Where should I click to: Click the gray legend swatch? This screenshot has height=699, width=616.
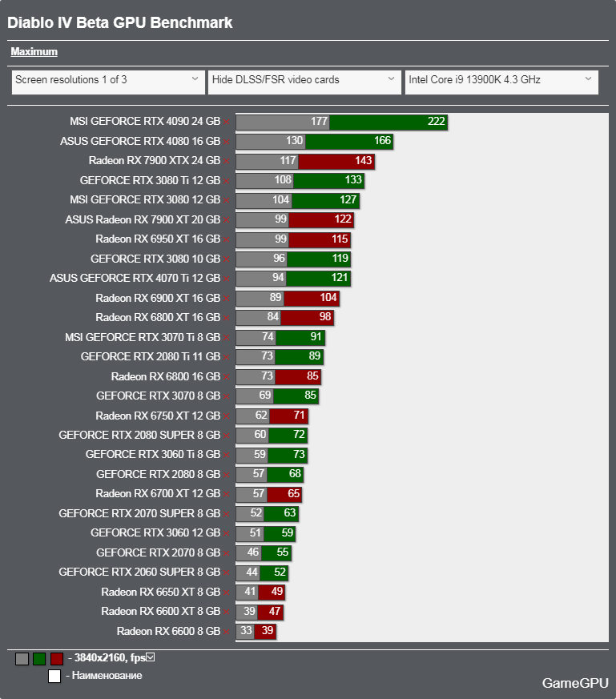pos(22,658)
